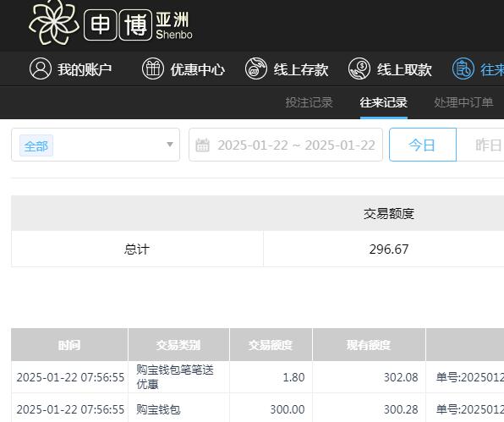Click the 时间 column header
The image size is (504, 422).
[69, 345]
